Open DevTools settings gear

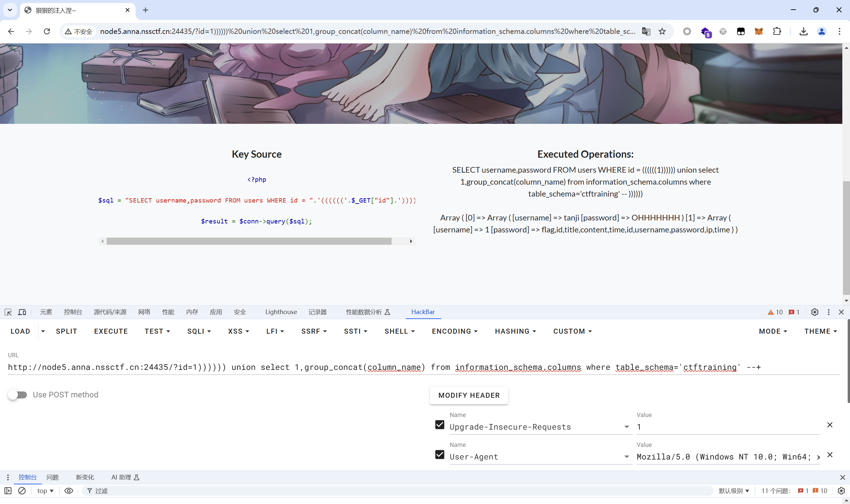814,312
